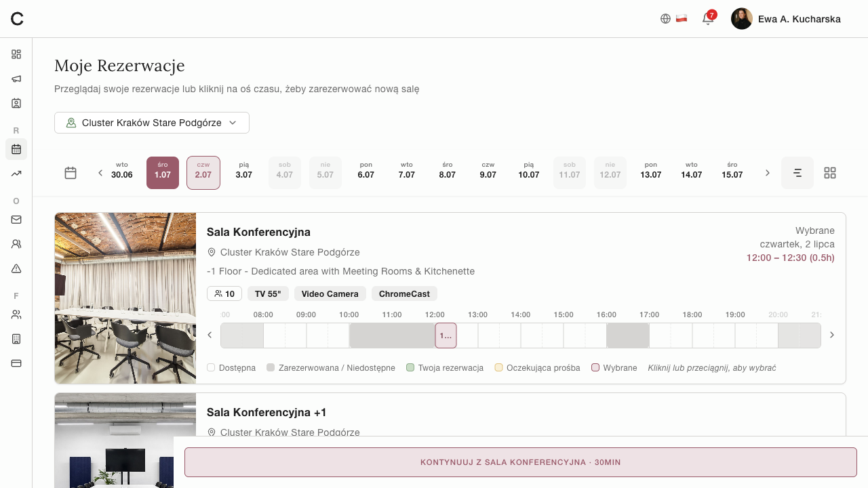
Task: Click the 12:00 – 12:30 (0.5h) selected time text
Action: (791, 258)
